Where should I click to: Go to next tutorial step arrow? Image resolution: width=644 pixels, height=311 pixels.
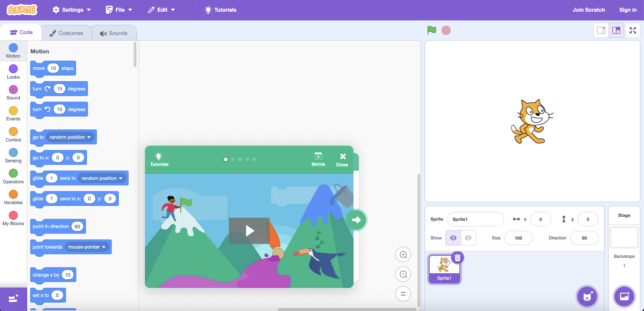356,220
